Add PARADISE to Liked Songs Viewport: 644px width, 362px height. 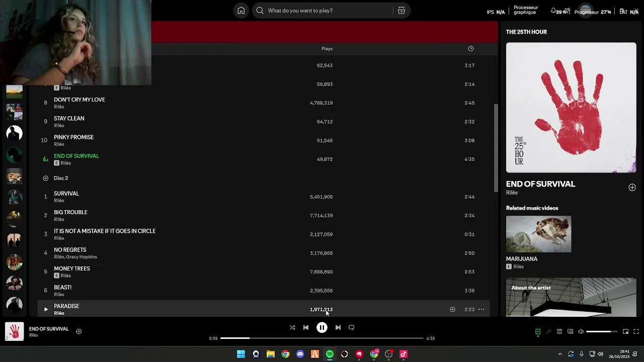[452, 309]
